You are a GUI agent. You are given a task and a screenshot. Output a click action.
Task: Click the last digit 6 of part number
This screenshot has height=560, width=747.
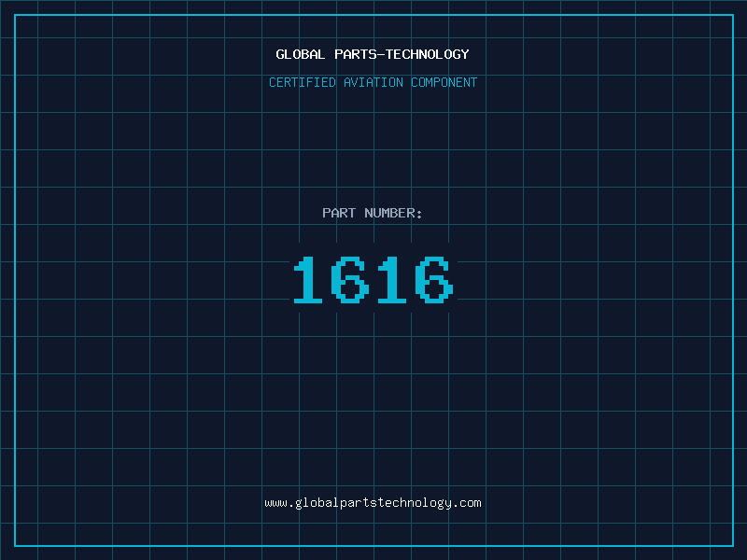click(435, 280)
